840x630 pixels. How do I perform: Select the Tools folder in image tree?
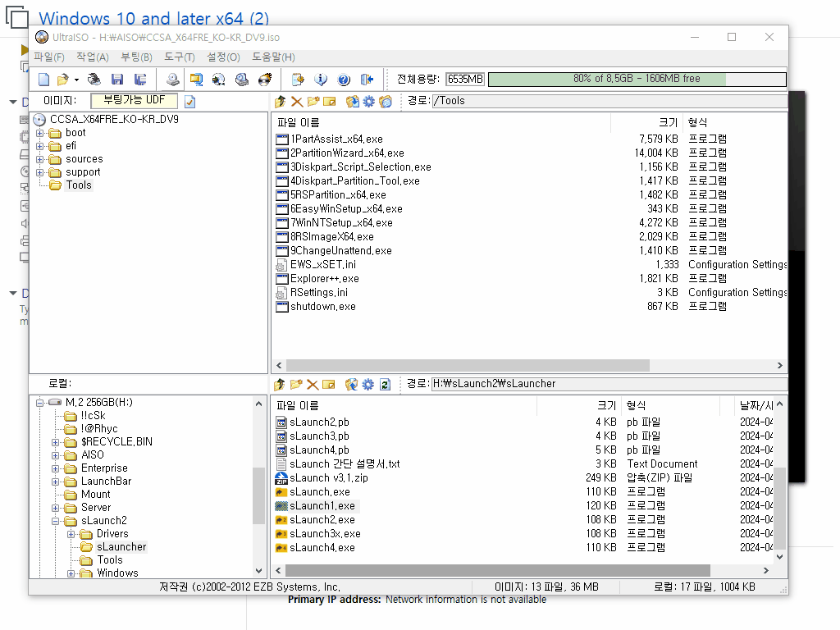[79, 185]
